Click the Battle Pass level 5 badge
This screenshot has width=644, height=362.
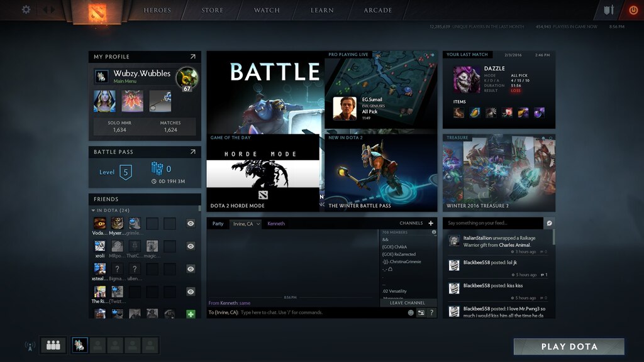[x=126, y=172]
